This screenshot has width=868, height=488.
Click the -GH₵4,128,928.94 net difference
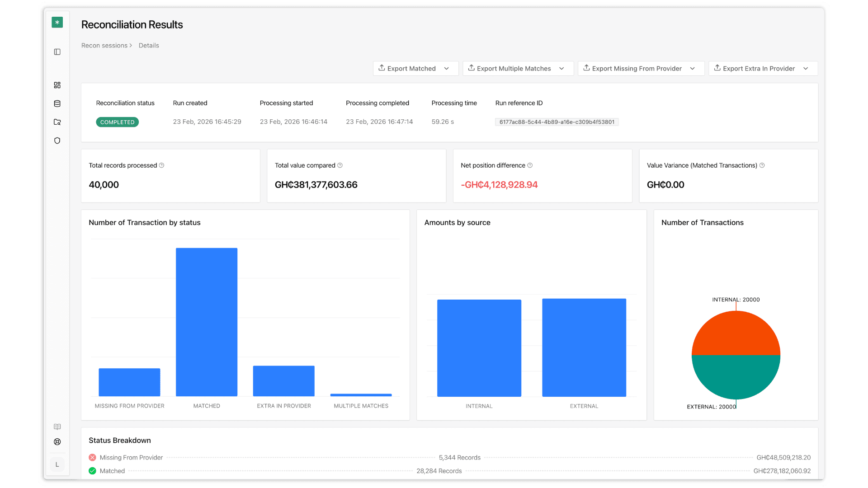coord(499,185)
